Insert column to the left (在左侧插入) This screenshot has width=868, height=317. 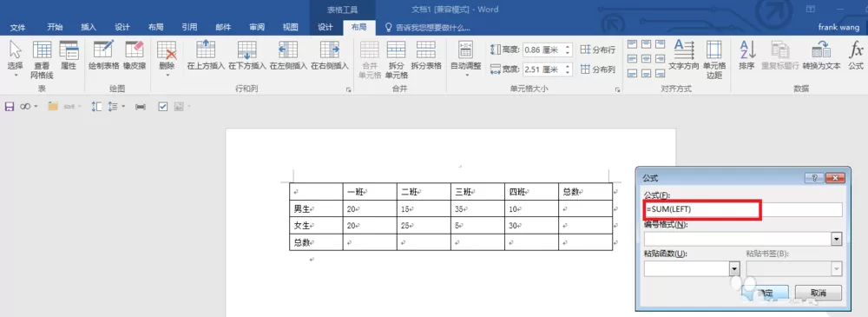coord(288,56)
